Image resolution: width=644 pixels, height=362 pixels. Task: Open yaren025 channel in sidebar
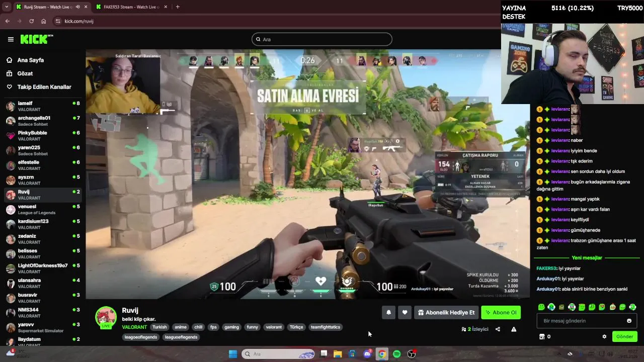(x=42, y=150)
